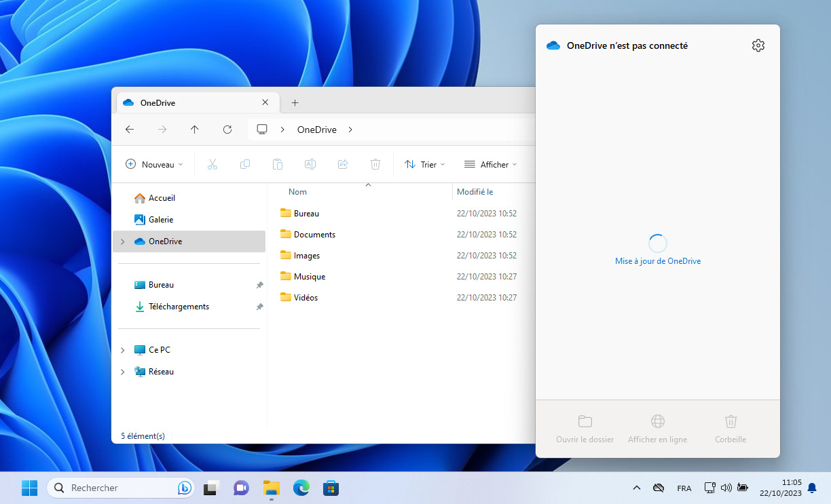
Task: Go forward with the right arrow
Action: [x=162, y=130]
